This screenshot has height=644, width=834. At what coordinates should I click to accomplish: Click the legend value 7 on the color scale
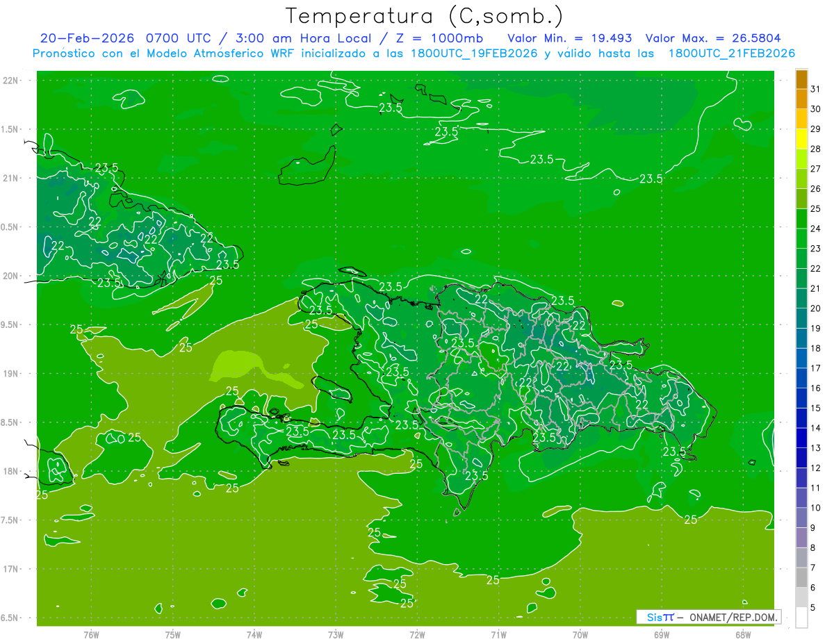(813, 568)
